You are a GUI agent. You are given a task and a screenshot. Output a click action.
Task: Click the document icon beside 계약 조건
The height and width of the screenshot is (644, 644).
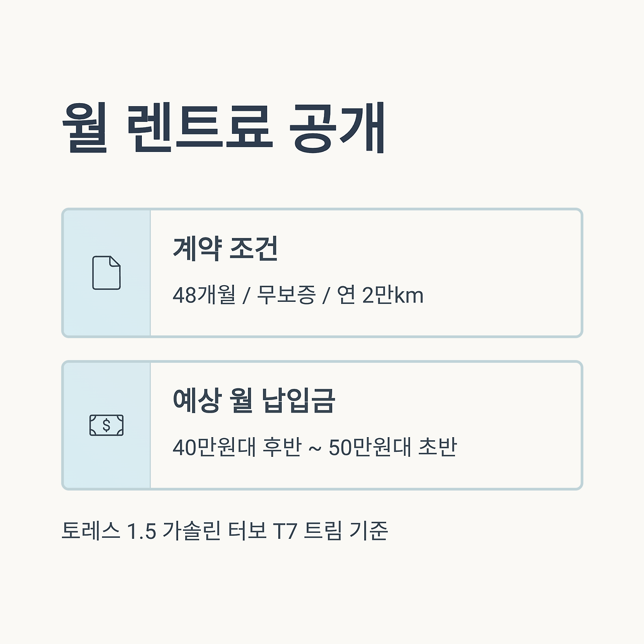click(x=106, y=273)
